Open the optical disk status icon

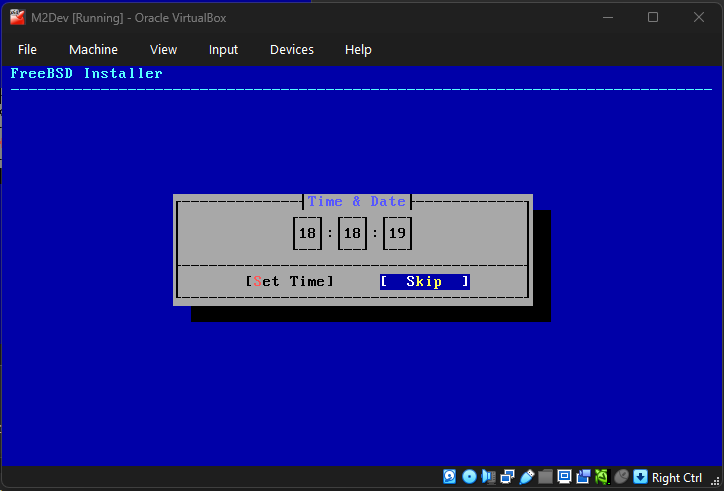pos(469,477)
